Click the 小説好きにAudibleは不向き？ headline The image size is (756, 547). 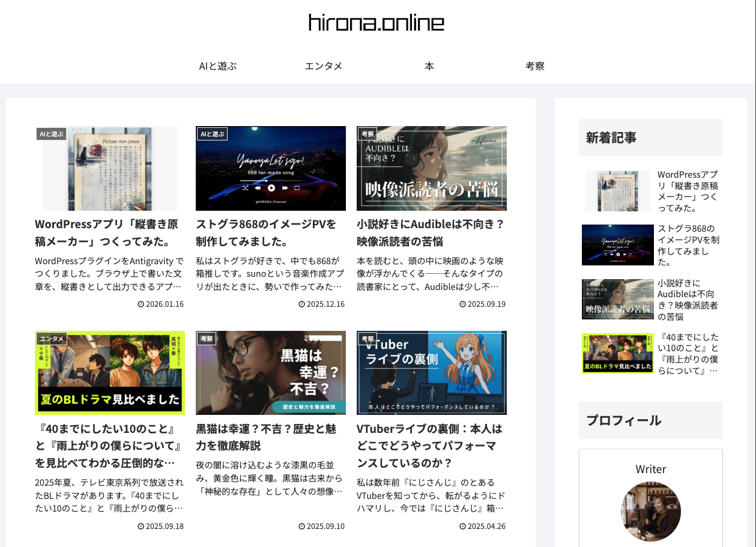(431, 233)
